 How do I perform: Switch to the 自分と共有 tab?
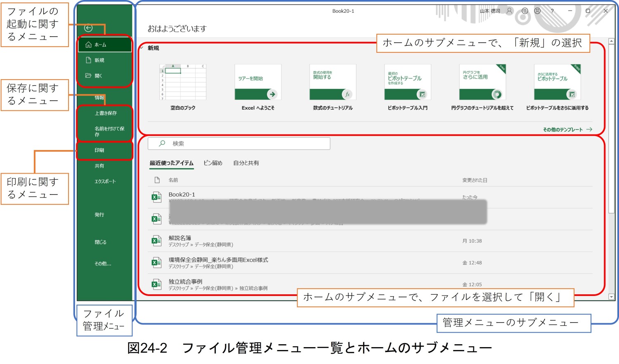(x=246, y=163)
